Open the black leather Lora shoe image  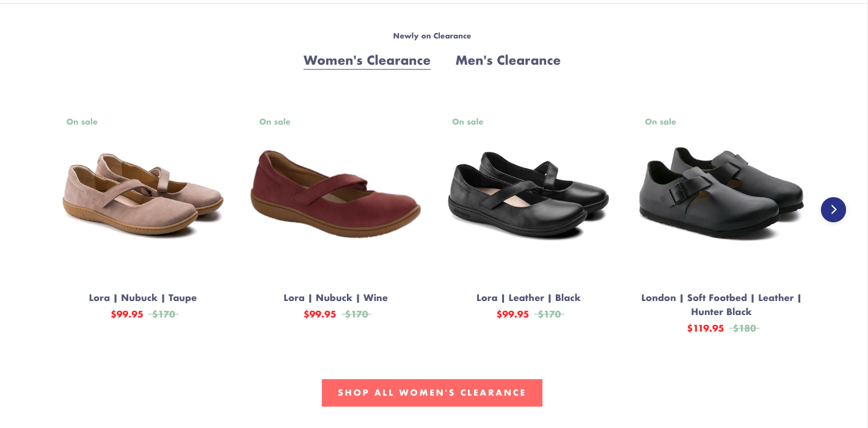point(528,195)
